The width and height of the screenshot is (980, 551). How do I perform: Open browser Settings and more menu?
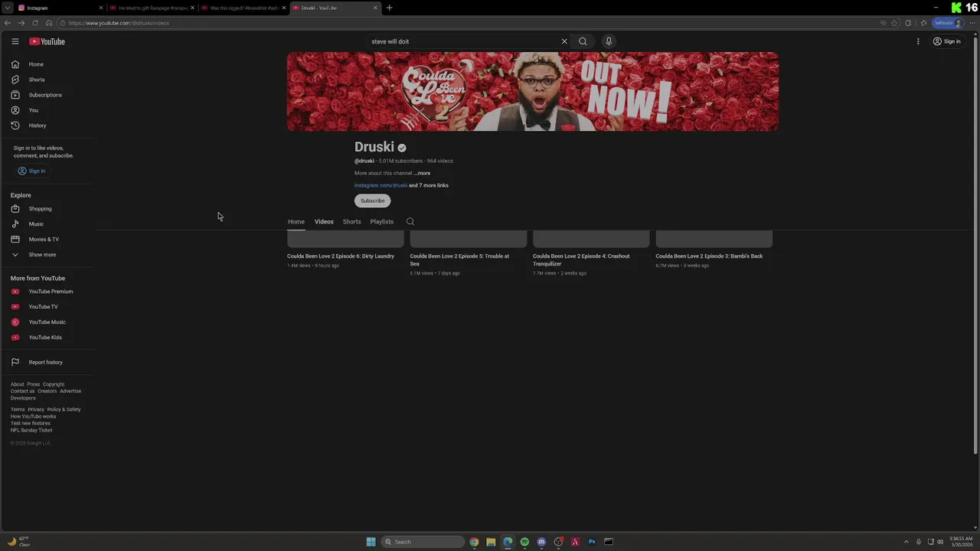click(972, 23)
